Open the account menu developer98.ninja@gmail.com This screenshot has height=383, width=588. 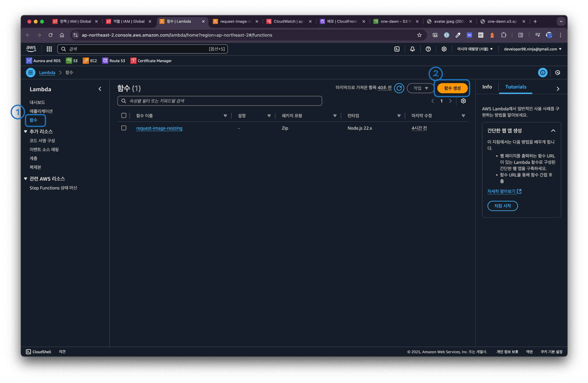(533, 49)
